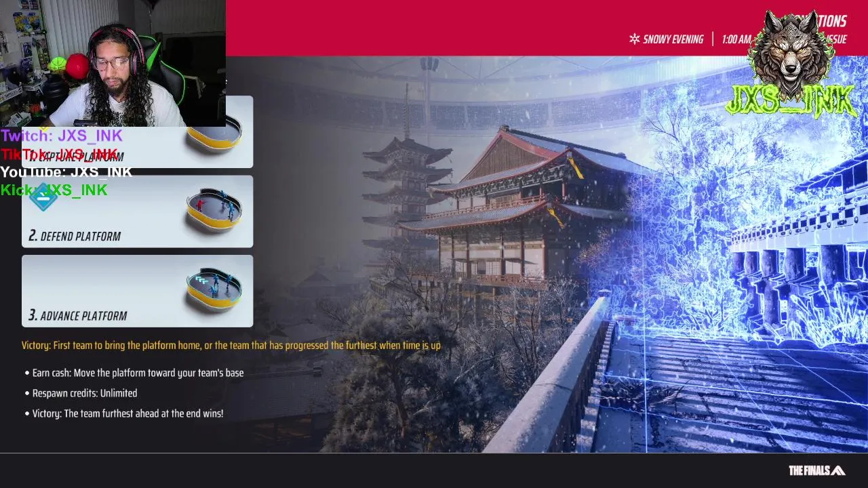Click the 'SNOWY EVENING' label

pos(673,39)
